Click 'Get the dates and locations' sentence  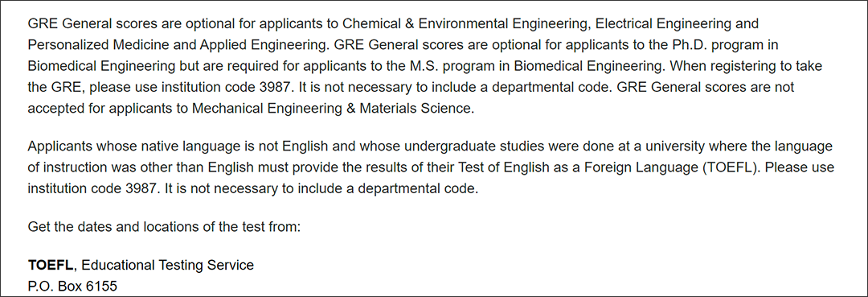point(164,227)
